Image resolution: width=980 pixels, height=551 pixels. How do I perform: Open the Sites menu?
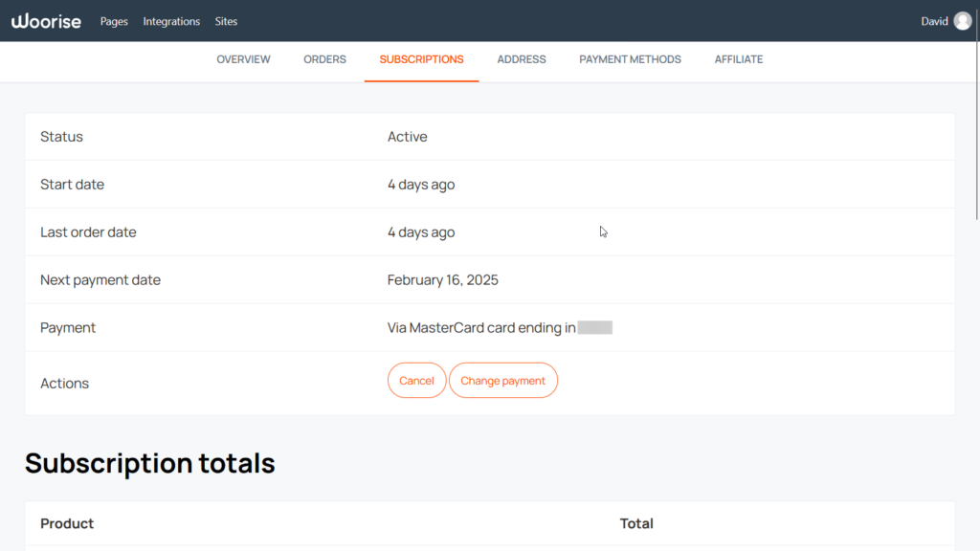[x=226, y=21]
